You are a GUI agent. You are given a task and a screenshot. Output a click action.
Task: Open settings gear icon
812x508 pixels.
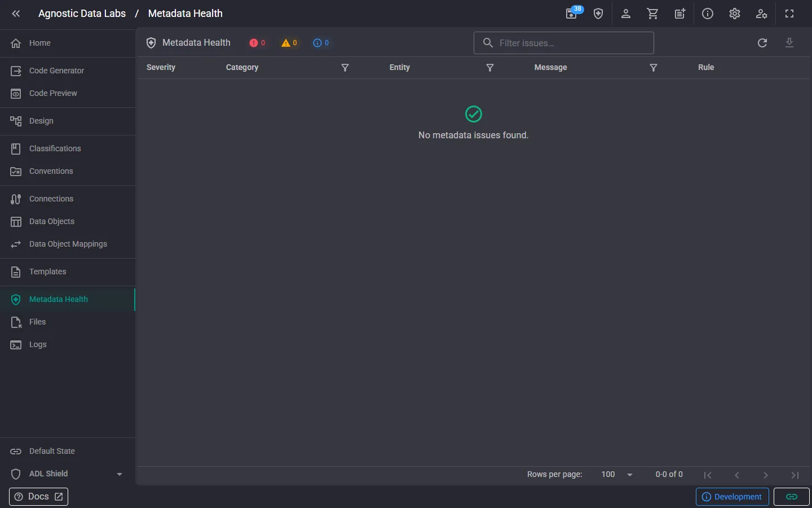pos(735,14)
